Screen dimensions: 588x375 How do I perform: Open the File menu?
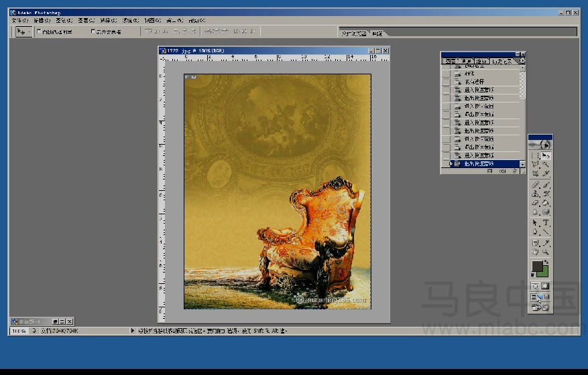click(x=19, y=21)
